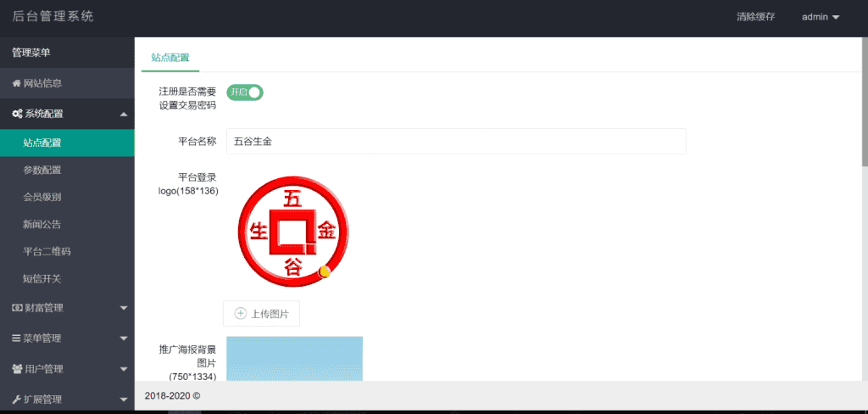The width and height of the screenshot is (868, 414).
Task: Click the plus circle icon in 上传图片
Action: 240,314
